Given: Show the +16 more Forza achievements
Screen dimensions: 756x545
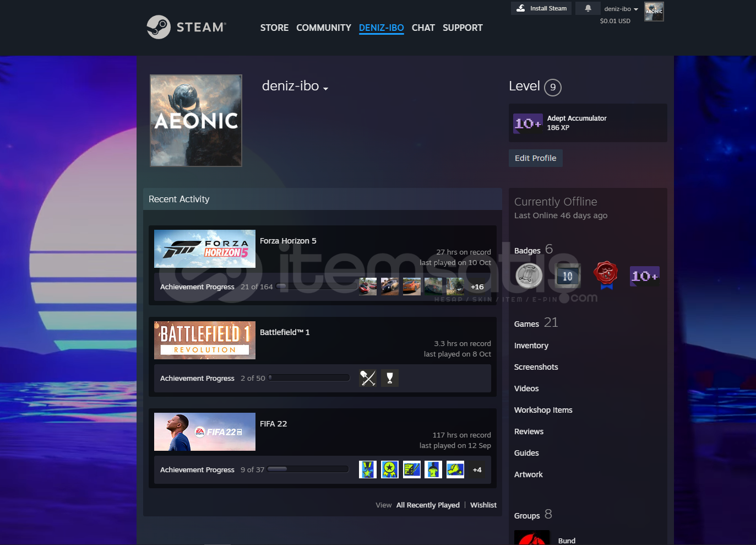Looking at the screenshot, I should tap(477, 287).
